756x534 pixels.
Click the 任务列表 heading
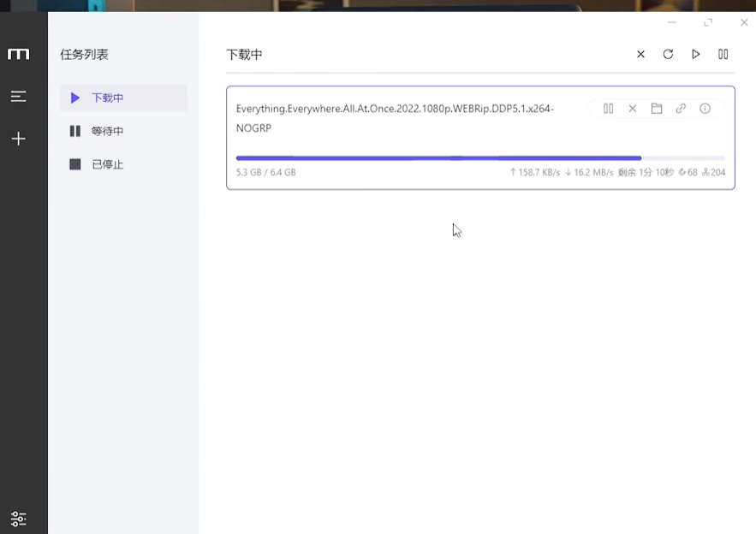click(x=84, y=55)
